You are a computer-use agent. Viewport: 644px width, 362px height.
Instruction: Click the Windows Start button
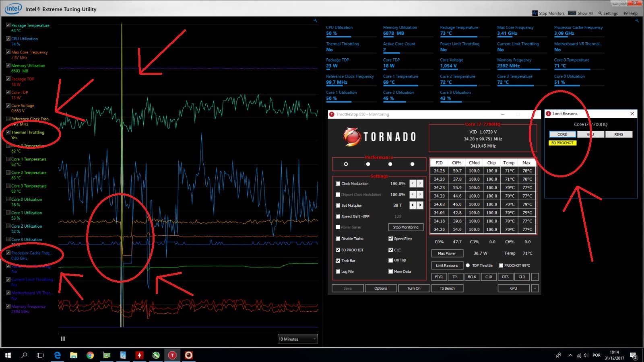8,355
